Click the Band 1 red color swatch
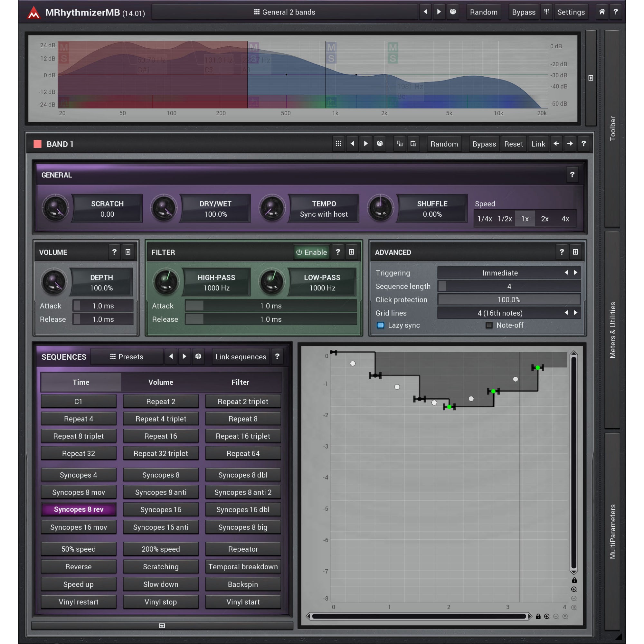Image resolution: width=644 pixels, height=644 pixels. pos(37,144)
